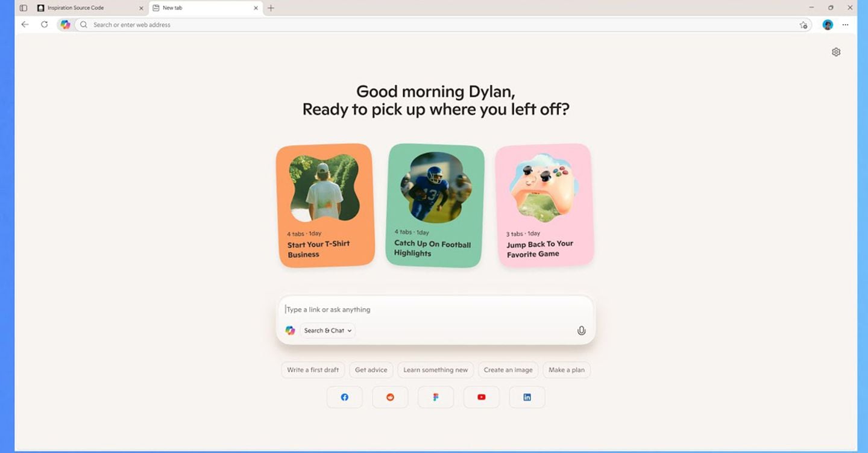Viewport: 868px width, 453px height.
Task: Open a new tab with the plus button
Action: [x=270, y=8]
